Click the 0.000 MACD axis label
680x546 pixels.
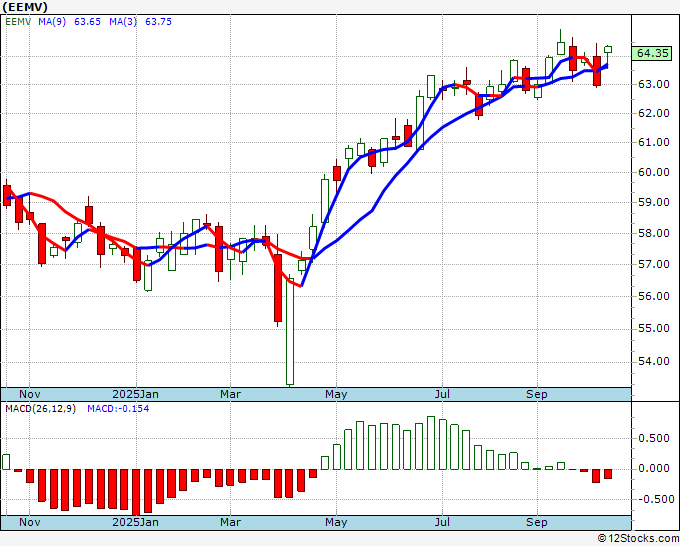click(654, 469)
